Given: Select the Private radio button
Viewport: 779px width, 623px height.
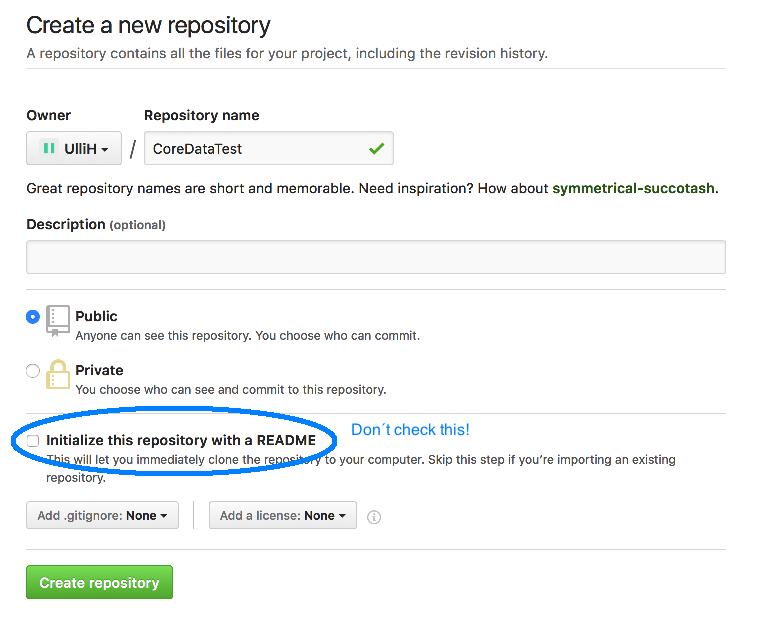Looking at the screenshot, I should pyautogui.click(x=33, y=370).
